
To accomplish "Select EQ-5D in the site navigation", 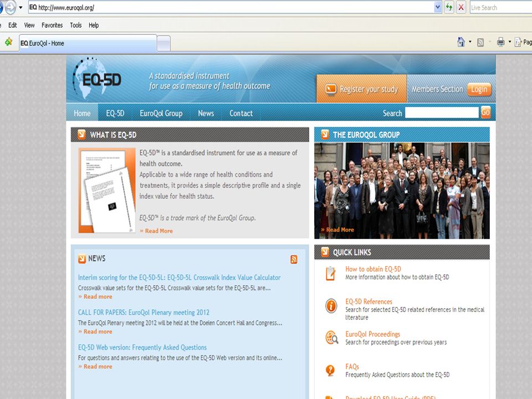I will [115, 113].
